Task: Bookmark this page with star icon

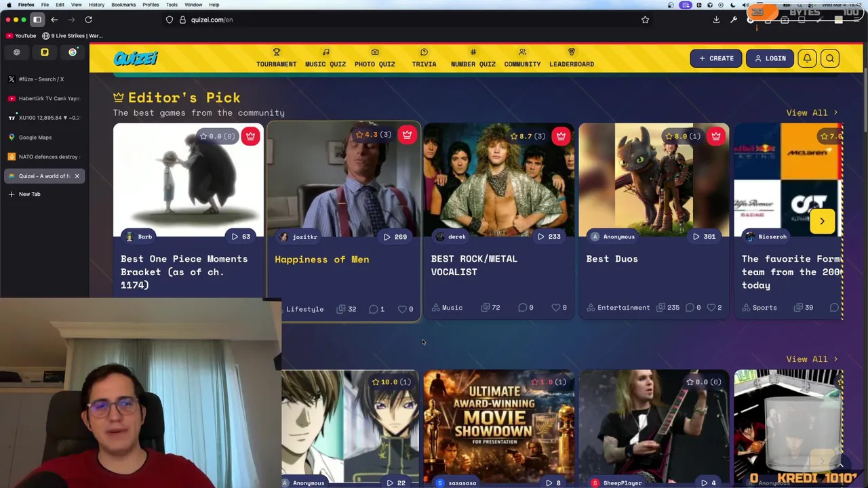Action: point(645,20)
